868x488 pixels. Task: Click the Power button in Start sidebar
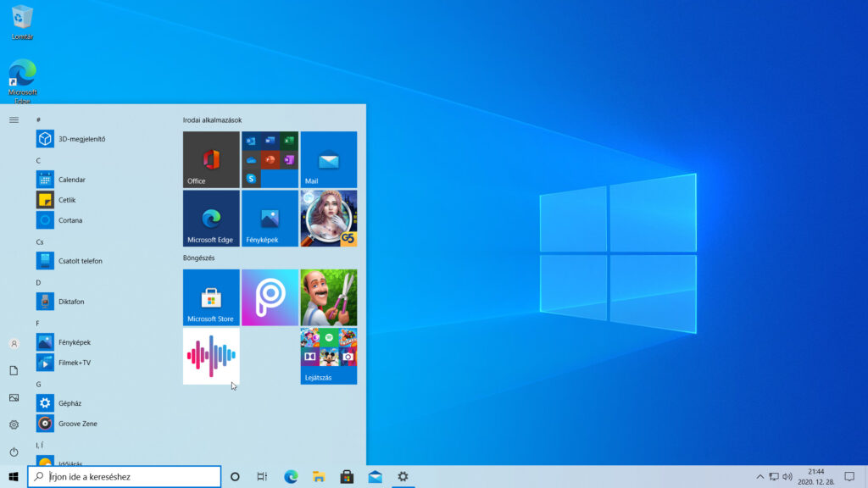[x=14, y=452]
